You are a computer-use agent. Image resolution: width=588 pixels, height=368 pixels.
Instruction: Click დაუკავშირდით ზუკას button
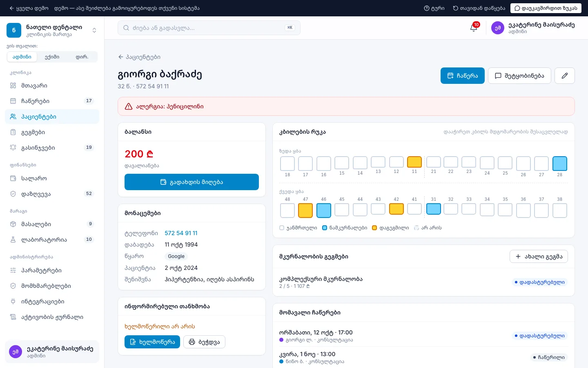(x=546, y=8)
